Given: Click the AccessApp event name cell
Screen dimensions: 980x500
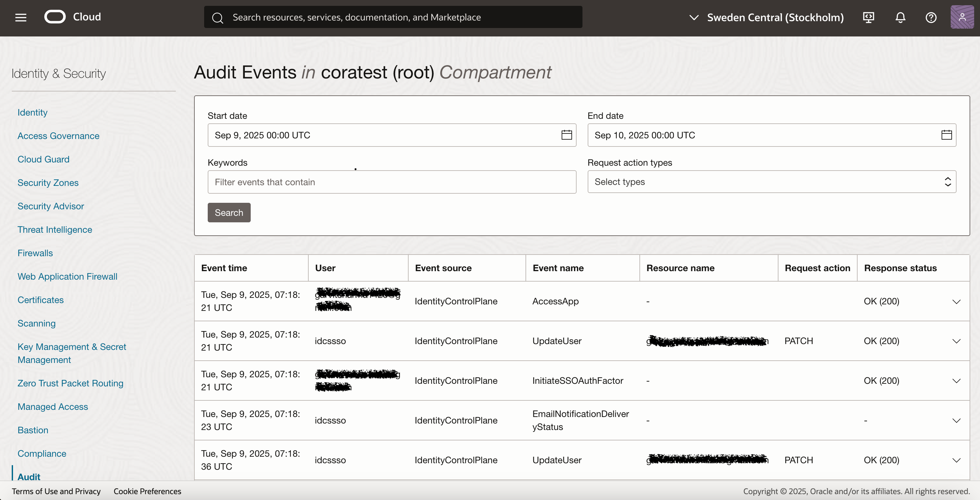Looking at the screenshot, I should pos(555,301).
